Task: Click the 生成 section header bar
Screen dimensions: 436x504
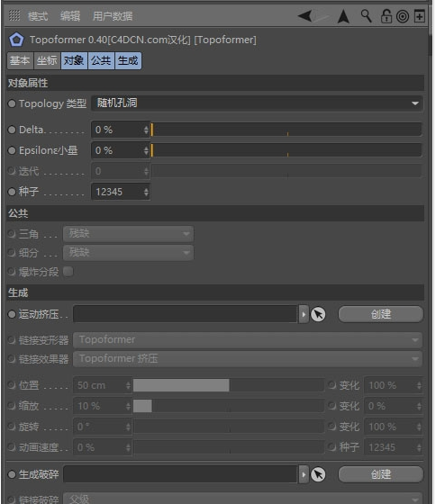Action: pos(215,292)
